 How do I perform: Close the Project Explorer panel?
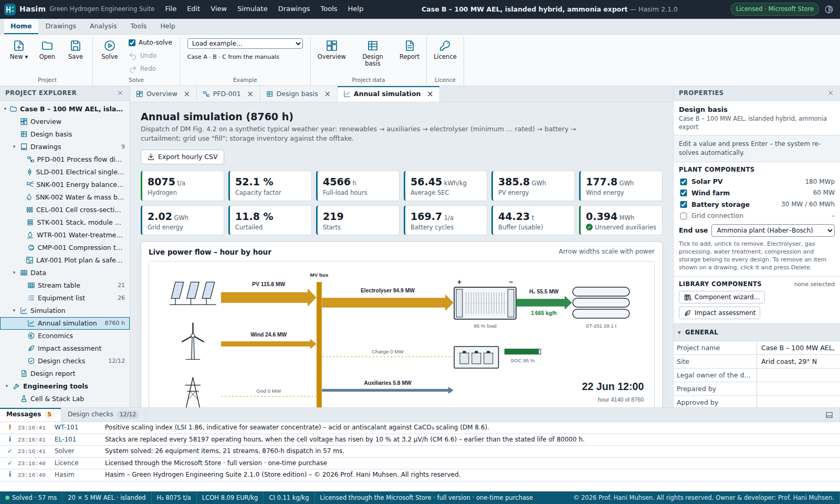(x=120, y=93)
